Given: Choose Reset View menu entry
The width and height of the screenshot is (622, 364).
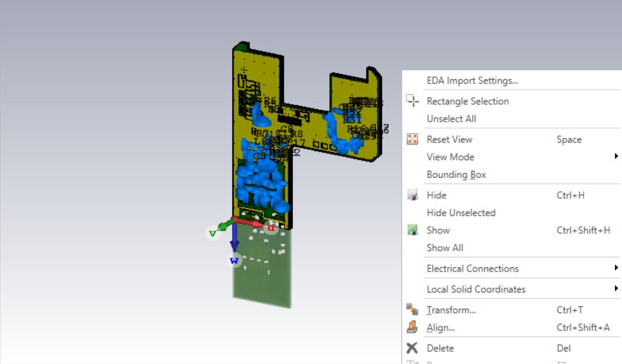Looking at the screenshot, I should point(450,140).
